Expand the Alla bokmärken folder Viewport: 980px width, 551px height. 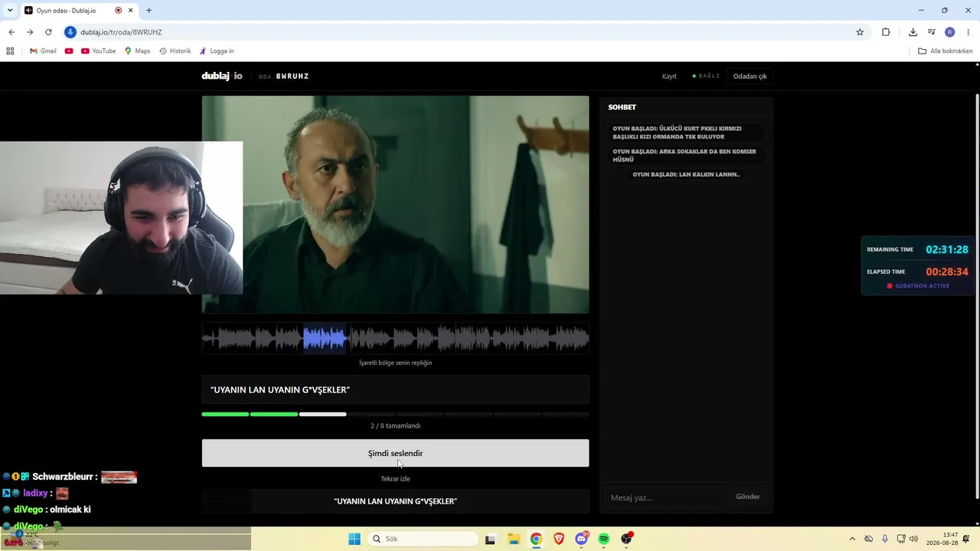tap(946, 51)
